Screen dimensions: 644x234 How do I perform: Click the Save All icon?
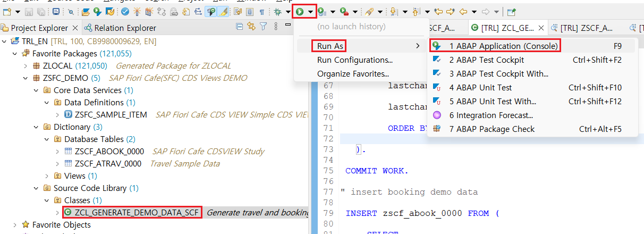point(41,12)
